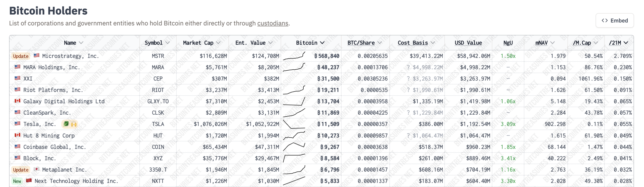Click the New badge on Next Technology row
The image size is (644, 187).
click(17, 181)
